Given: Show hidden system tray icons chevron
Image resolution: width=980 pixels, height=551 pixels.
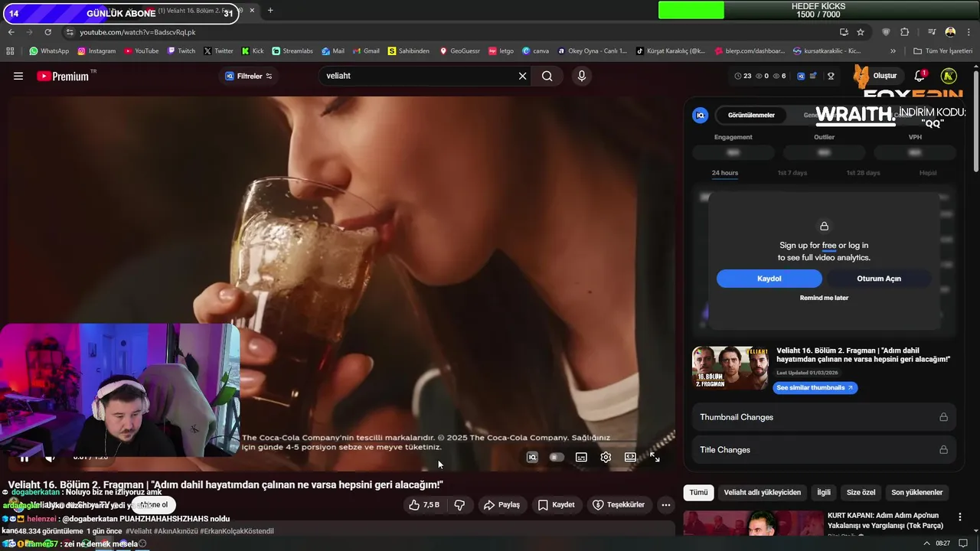Looking at the screenshot, I should point(926,543).
